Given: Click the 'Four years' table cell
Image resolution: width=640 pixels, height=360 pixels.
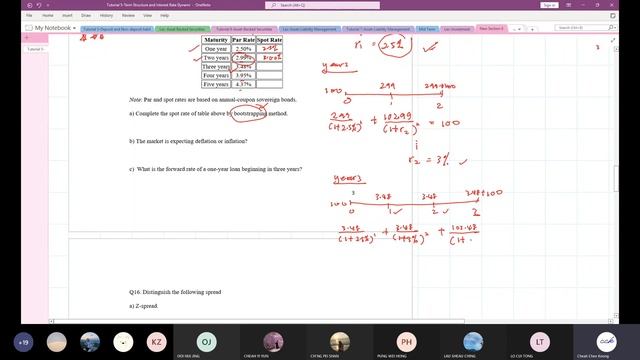Looking at the screenshot, I should coord(216,76).
